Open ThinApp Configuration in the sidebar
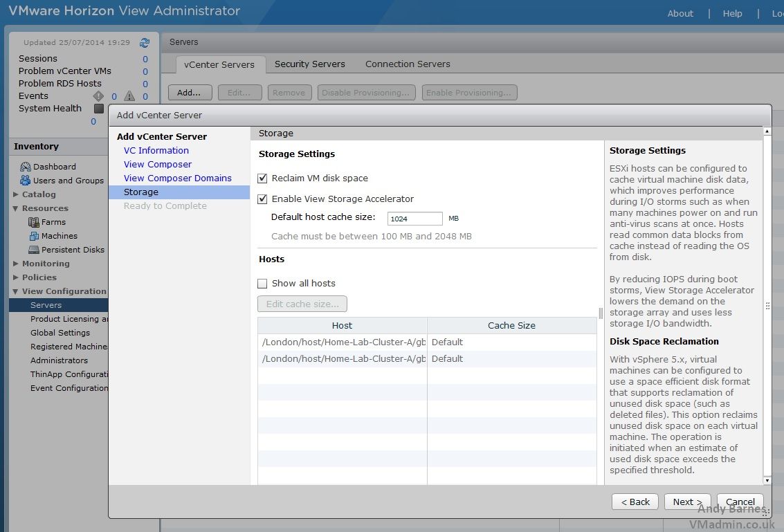The height and width of the screenshot is (532, 784). click(69, 374)
